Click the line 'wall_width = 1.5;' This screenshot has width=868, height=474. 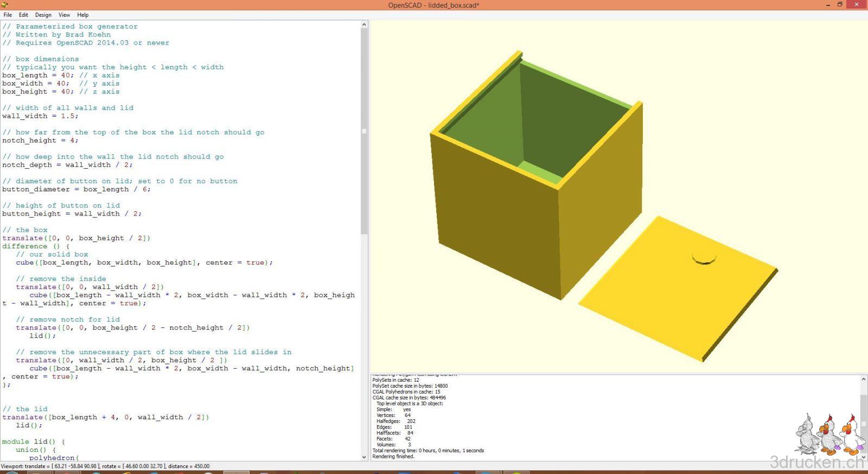click(x=40, y=116)
